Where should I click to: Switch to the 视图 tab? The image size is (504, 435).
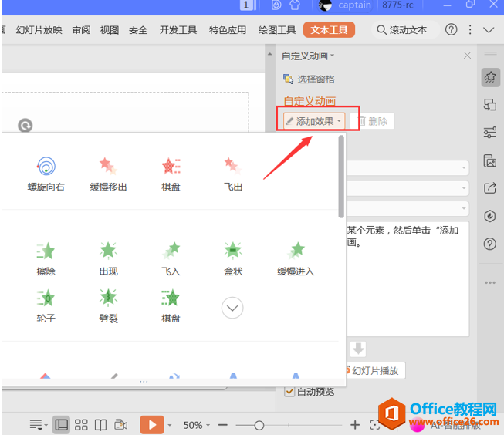click(110, 30)
